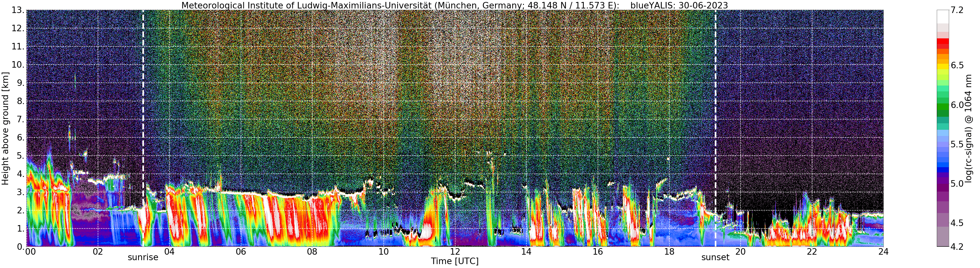Click the colorbar value '6.0'

[957, 105]
